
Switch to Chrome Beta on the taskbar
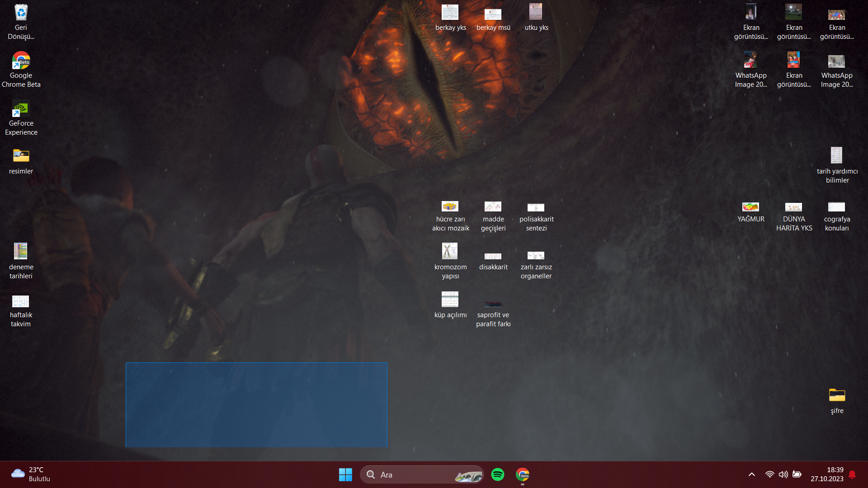point(523,474)
